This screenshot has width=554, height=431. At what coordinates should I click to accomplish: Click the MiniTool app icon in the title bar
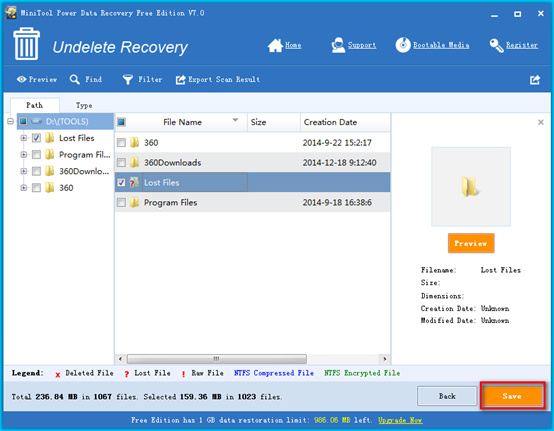pos(11,13)
